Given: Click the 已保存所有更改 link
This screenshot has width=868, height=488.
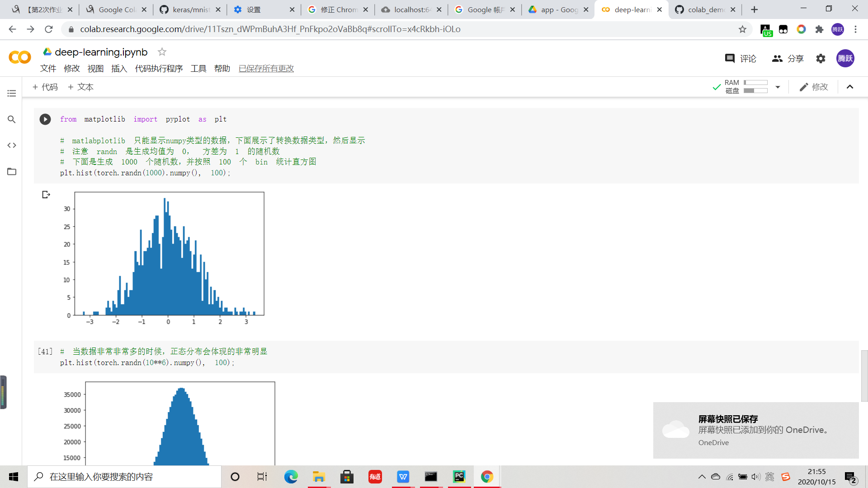Looking at the screenshot, I should [266, 68].
